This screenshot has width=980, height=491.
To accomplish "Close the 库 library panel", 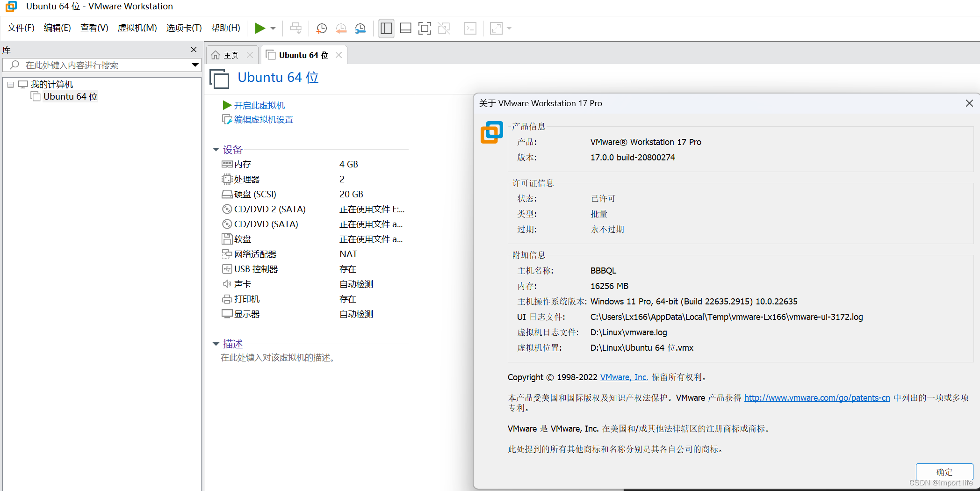I will point(194,50).
